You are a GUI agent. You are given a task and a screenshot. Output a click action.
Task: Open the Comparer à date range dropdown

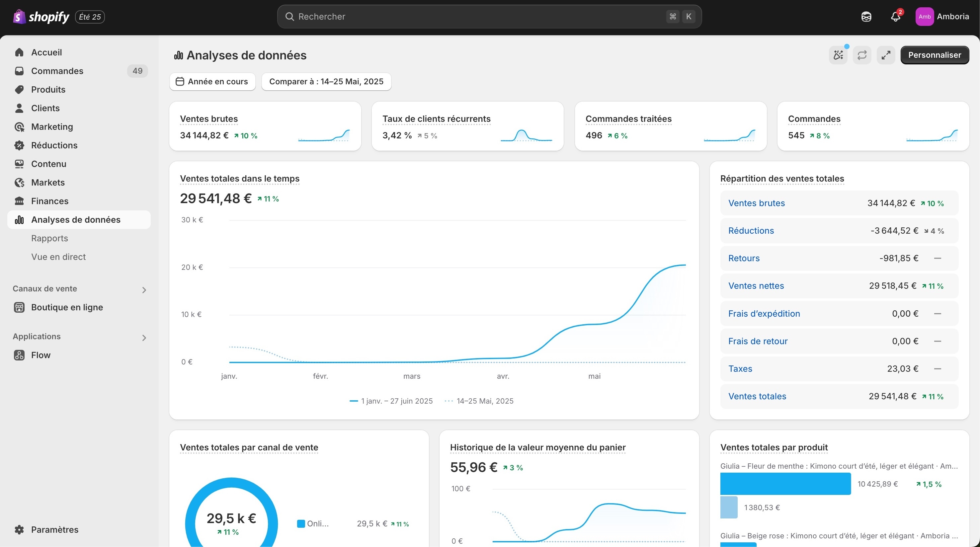click(326, 81)
